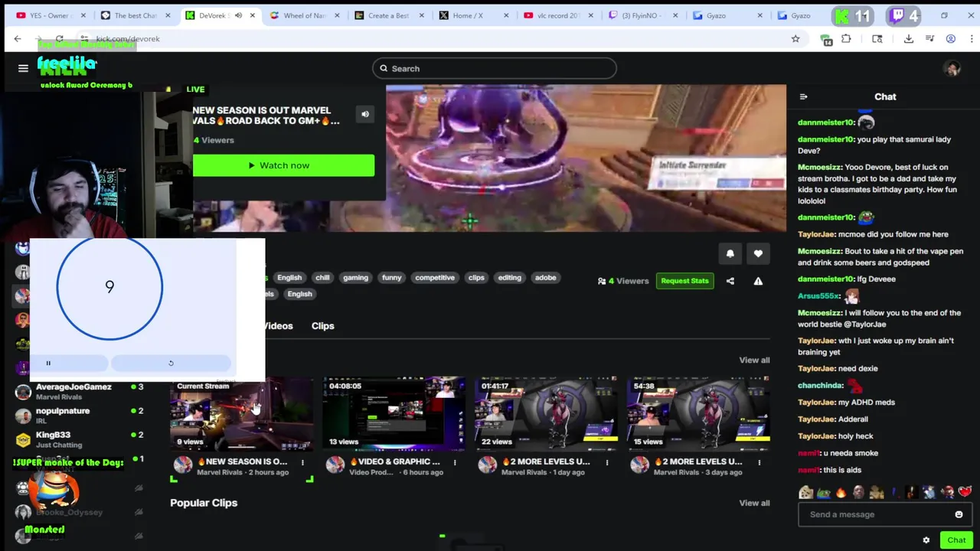Switch to the Clips tab
The image size is (980, 551).
[322, 326]
